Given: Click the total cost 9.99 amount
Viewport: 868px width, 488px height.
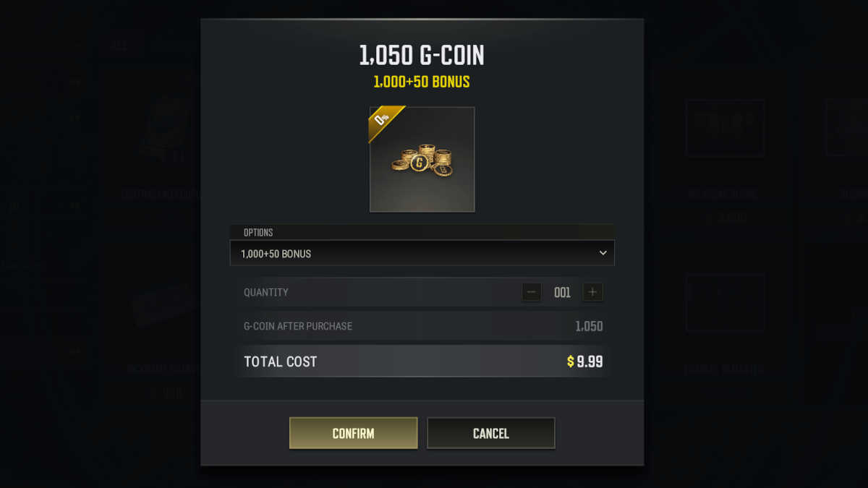Looking at the screenshot, I should pos(590,361).
